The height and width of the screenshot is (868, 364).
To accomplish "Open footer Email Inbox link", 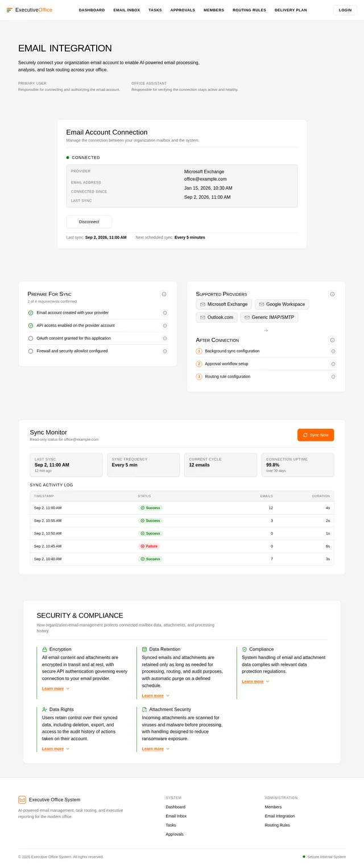I will 176,816.
